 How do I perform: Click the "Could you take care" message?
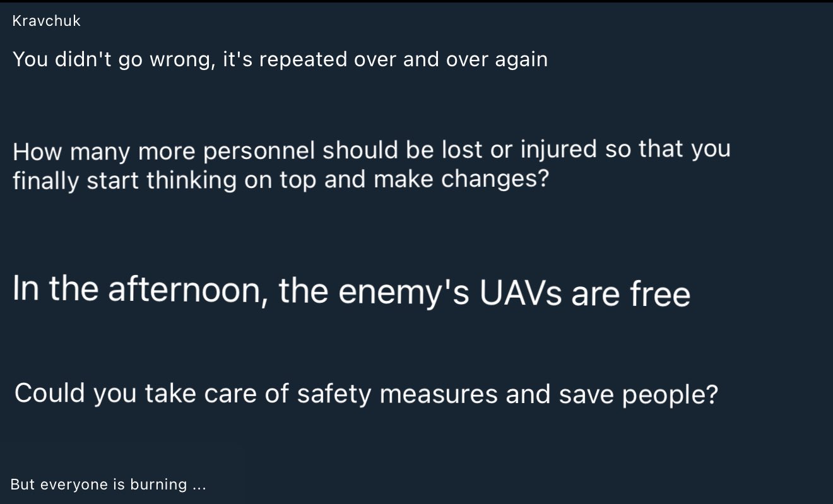pyautogui.click(x=365, y=394)
